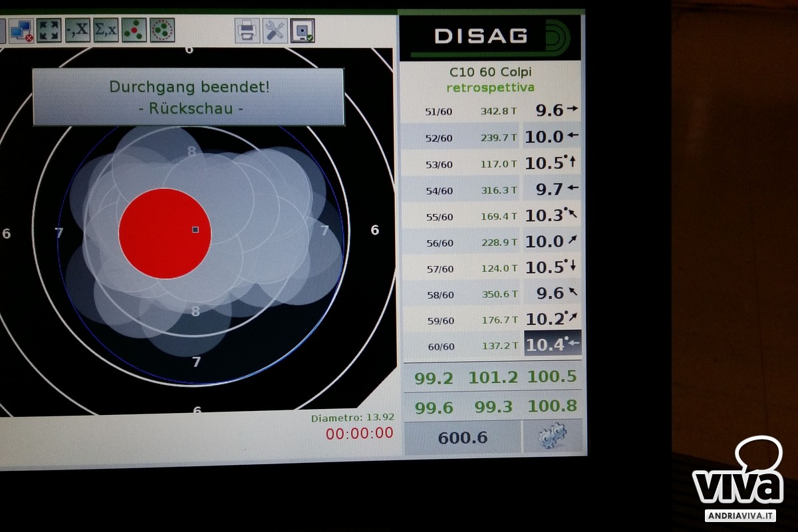The height and width of the screenshot is (532, 798).
Task: Select shot row 51/60 scoring 9.6
Action: pos(492,111)
